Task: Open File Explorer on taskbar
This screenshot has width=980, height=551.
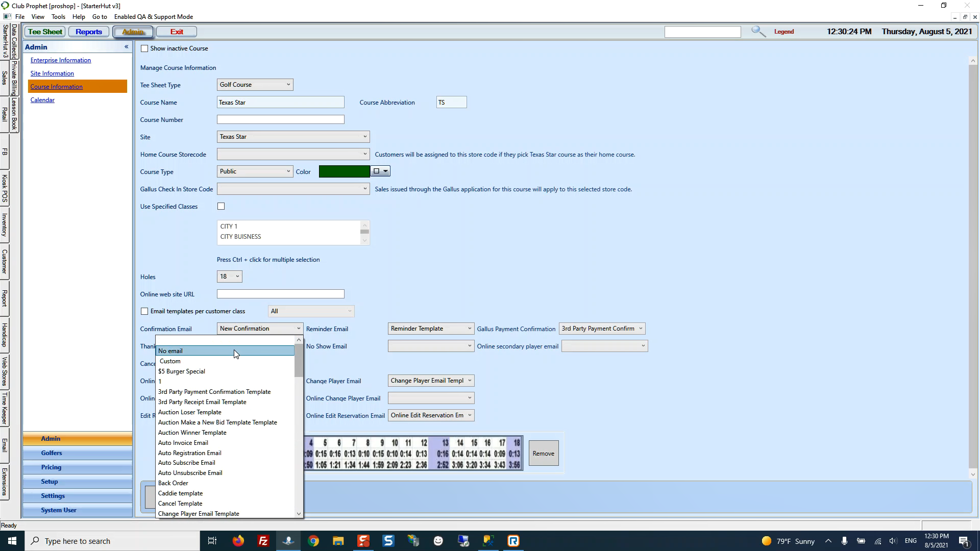Action: (x=338, y=541)
